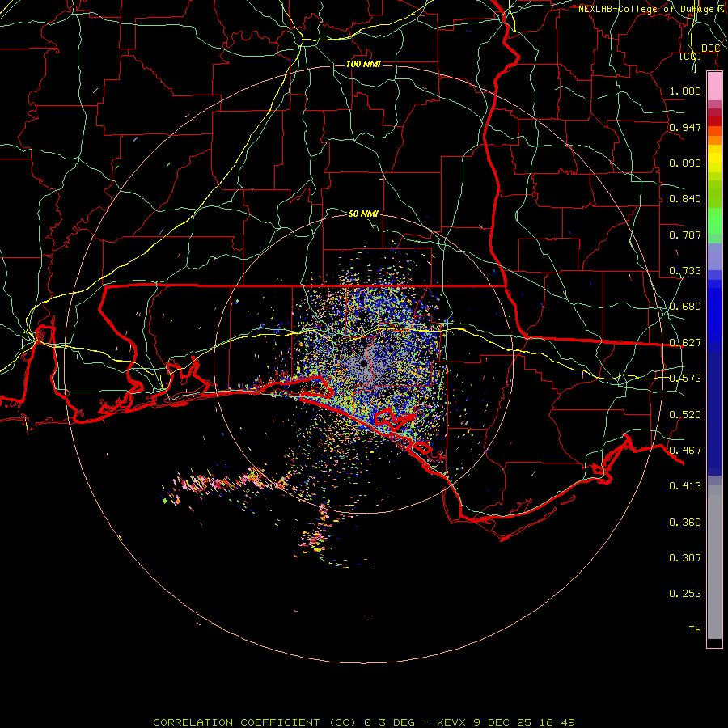Screen dimensions: 728x728
Task: Click the 0.3 DEG tilt text in caption
Action: [x=390, y=722]
